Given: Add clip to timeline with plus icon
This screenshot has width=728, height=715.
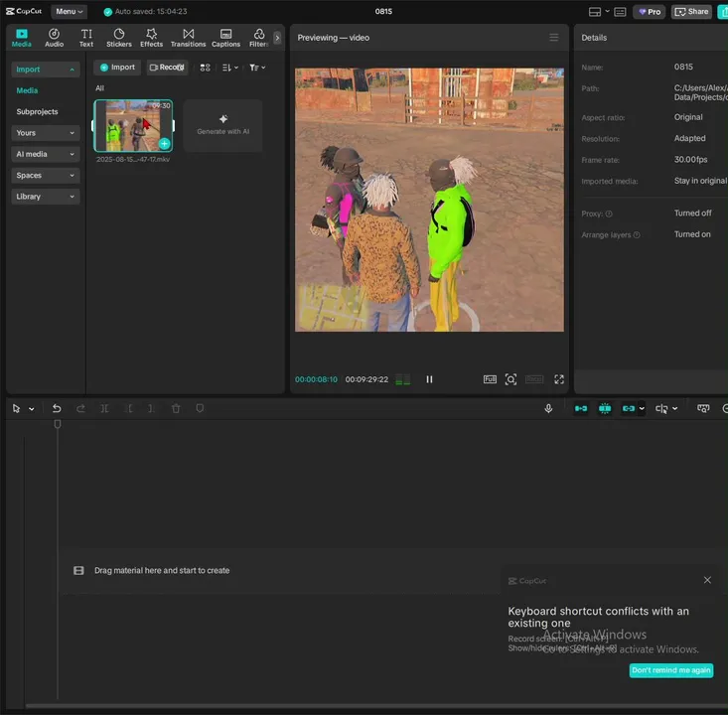Looking at the screenshot, I should tap(164, 143).
